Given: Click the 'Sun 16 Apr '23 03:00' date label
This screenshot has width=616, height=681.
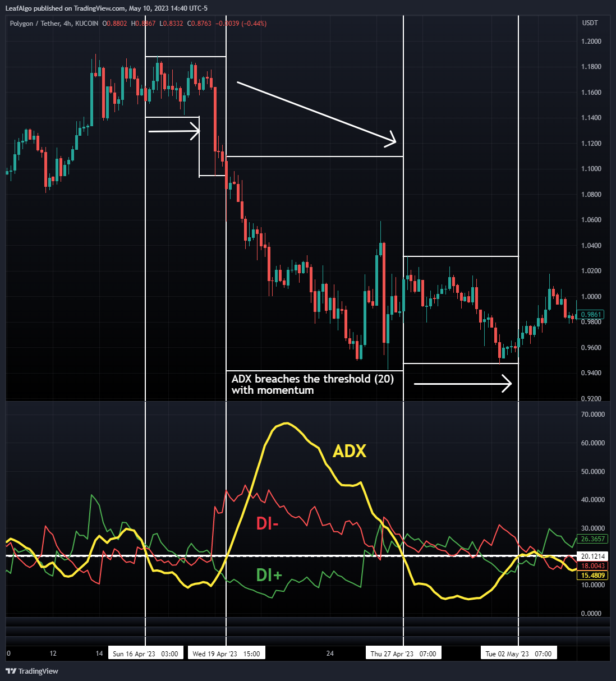Looking at the screenshot, I should coord(145,654).
